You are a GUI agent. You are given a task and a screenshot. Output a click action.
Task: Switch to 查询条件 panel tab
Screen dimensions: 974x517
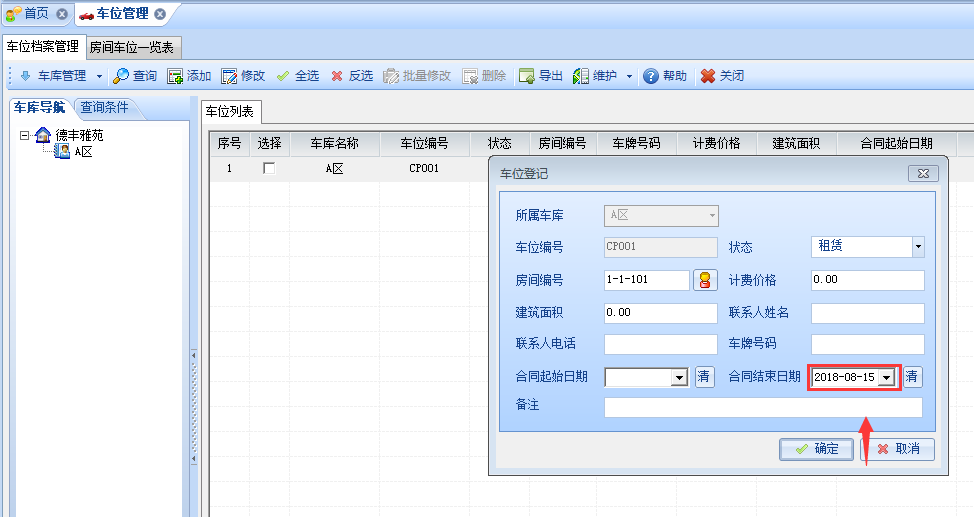coord(104,108)
